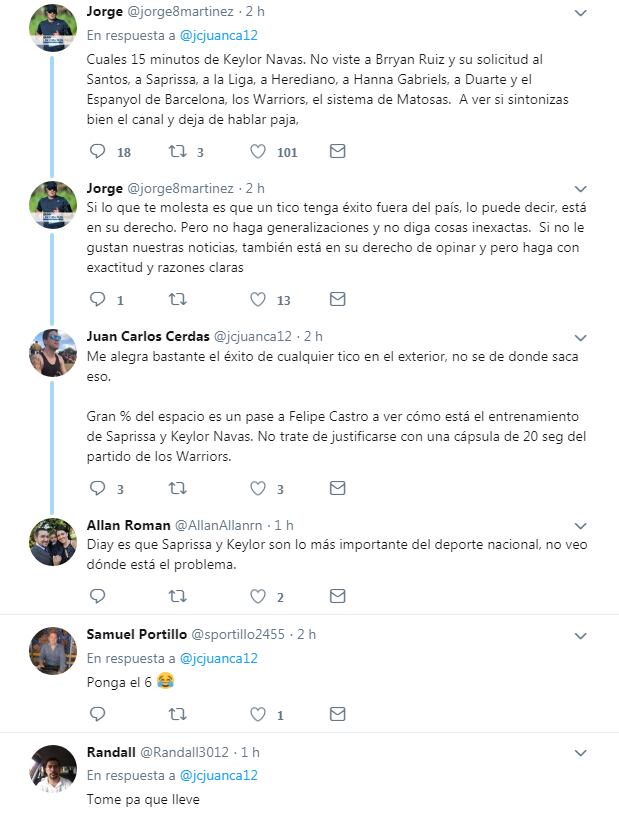Expand the menu on Juan Carlos Cerdas's tweet
Screen dimensions: 619x816
coord(581,337)
